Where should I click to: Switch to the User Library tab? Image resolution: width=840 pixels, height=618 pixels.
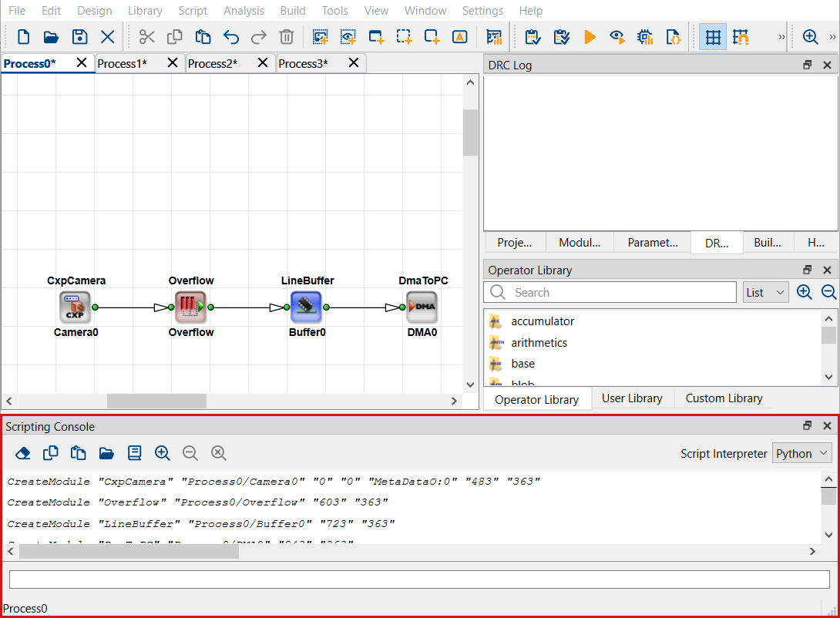632,398
